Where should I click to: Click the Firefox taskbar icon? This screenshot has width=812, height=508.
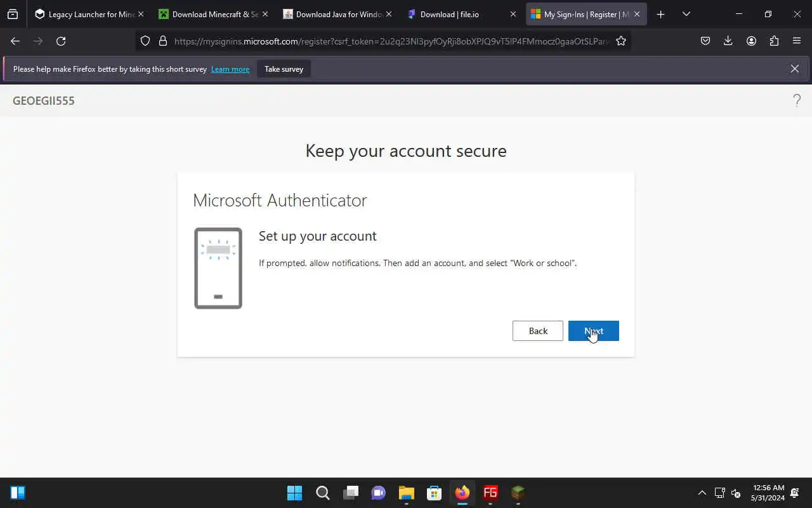tap(462, 493)
